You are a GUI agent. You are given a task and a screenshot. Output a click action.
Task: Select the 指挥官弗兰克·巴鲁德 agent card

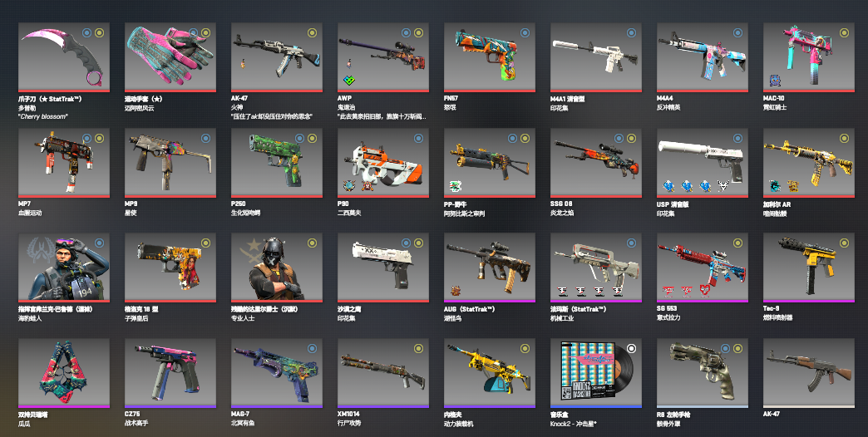64,268
